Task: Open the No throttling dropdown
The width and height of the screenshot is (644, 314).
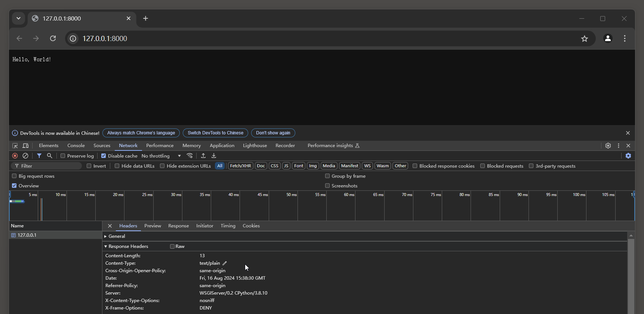Action: [x=161, y=156]
